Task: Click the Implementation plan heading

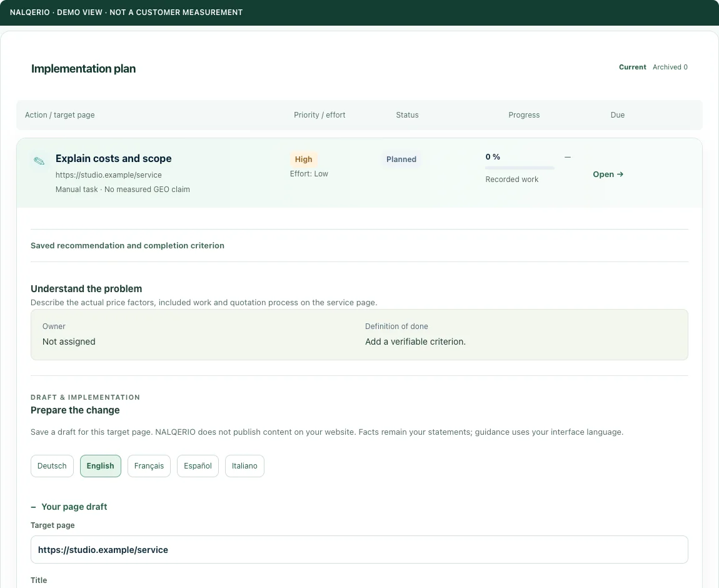Action: click(83, 69)
